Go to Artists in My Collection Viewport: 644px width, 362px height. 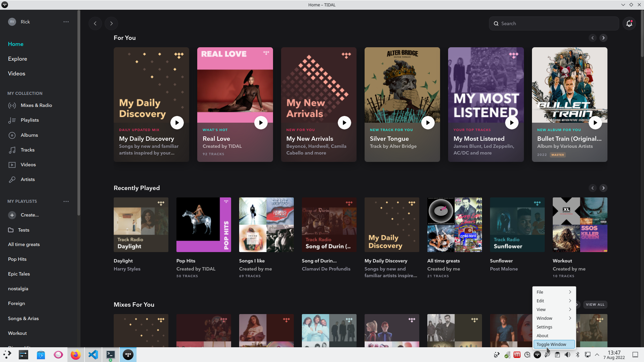click(x=28, y=179)
